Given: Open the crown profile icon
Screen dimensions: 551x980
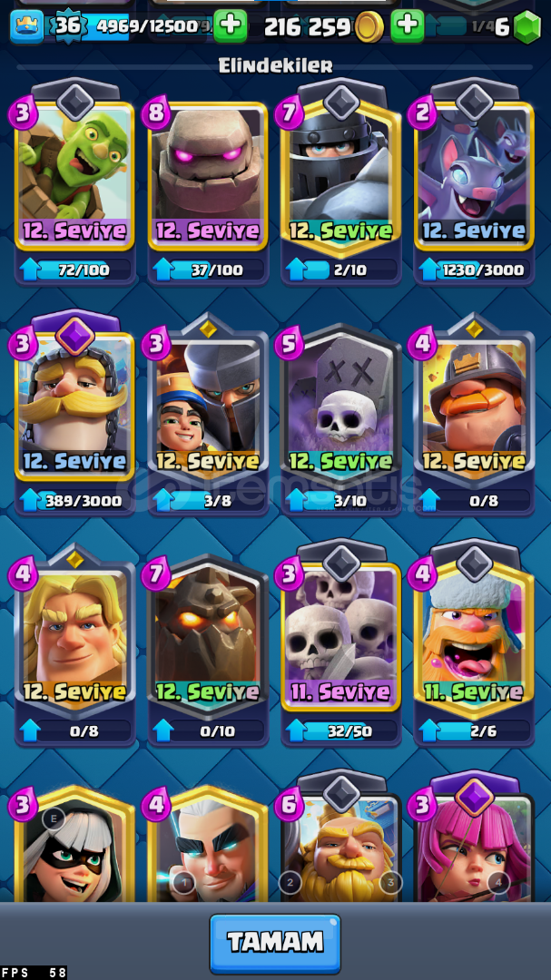Looking at the screenshot, I should (27, 26).
